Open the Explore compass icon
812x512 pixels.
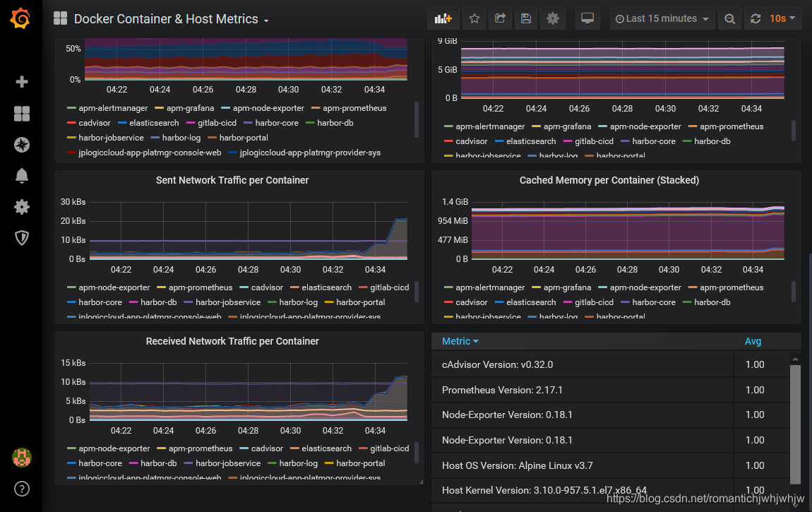[22, 145]
